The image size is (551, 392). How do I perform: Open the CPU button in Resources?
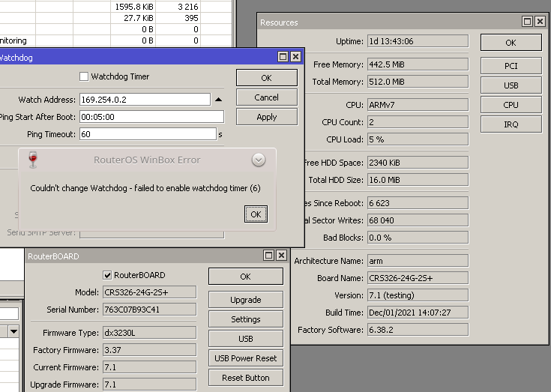[x=511, y=105]
